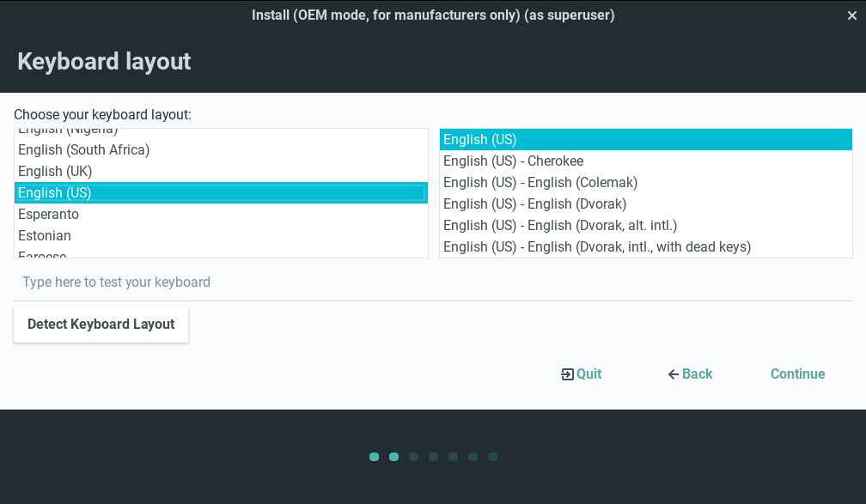This screenshot has height=504, width=866.
Task: Select the English (Colemak) variant
Action: tap(540, 183)
